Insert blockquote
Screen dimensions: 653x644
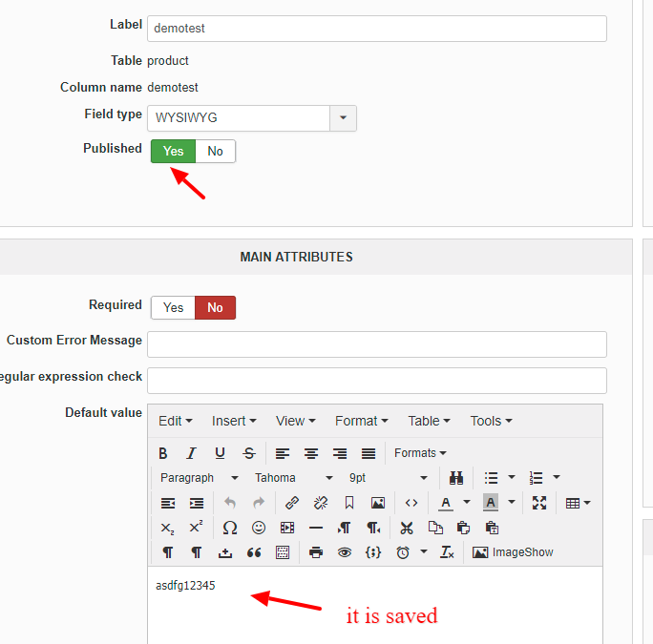tap(254, 552)
